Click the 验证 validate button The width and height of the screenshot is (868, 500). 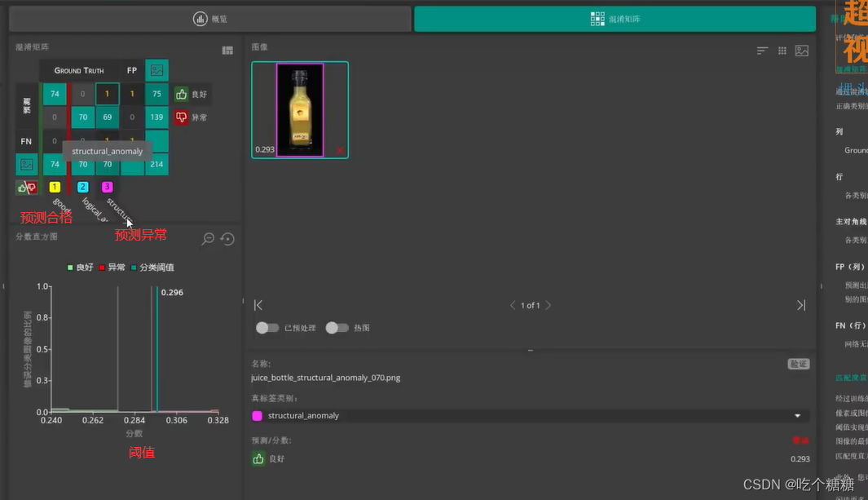[798, 364]
